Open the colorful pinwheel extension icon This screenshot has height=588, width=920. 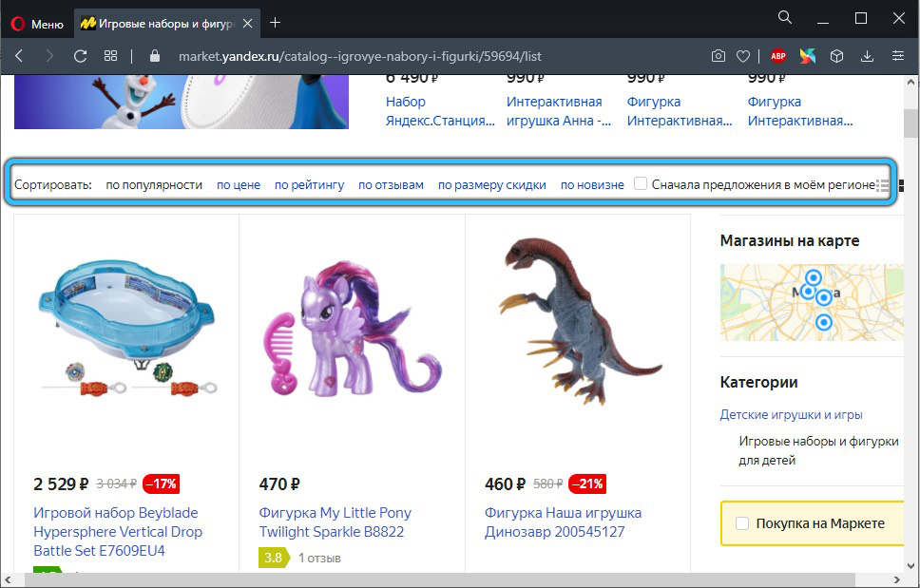807,56
